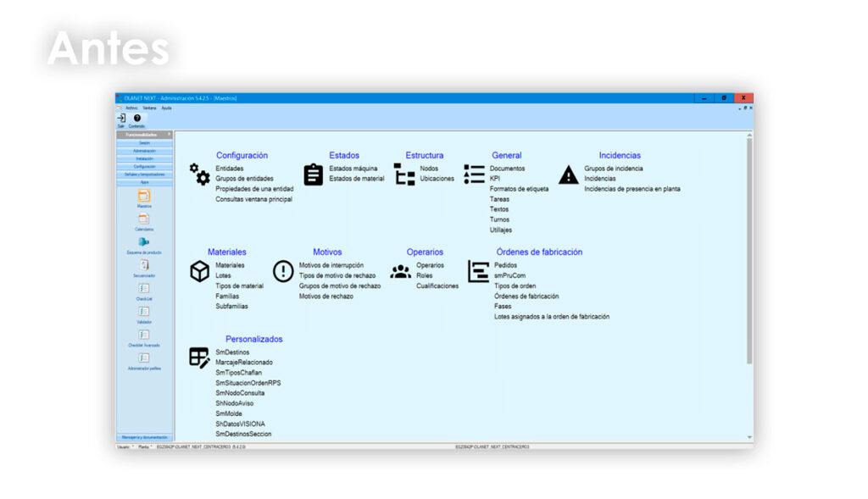This screenshot has width=868, height=499.
Task: Open the Entidades link
Action: [x=230, y=169]
